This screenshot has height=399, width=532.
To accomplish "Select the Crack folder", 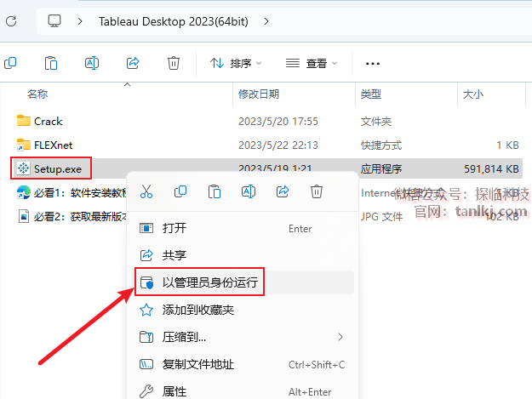I will (x=48, y=122).
